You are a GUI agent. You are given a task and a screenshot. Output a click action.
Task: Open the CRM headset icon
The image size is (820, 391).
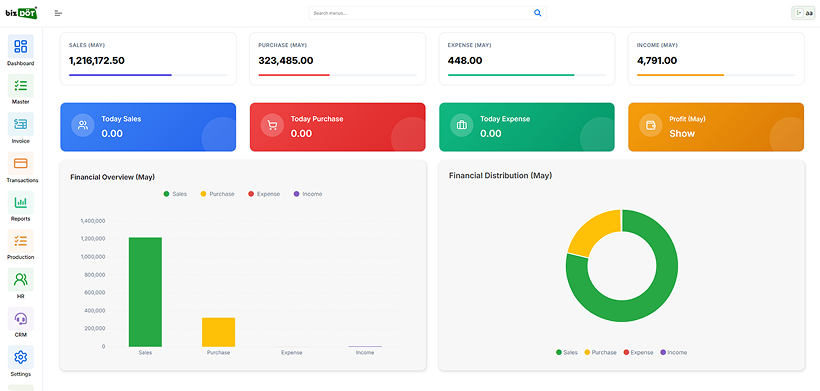(20, 318)
